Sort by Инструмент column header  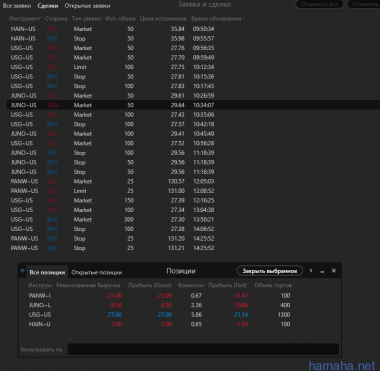coord(25,19)
